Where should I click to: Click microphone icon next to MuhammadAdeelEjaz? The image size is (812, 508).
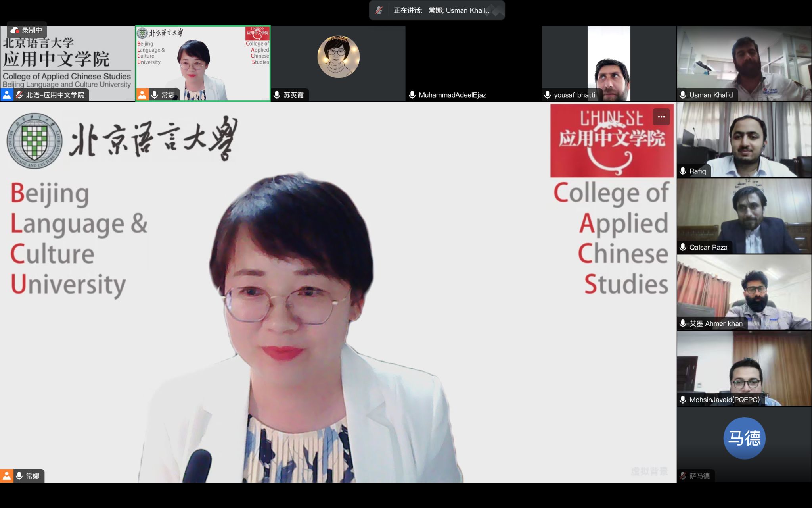412,95
